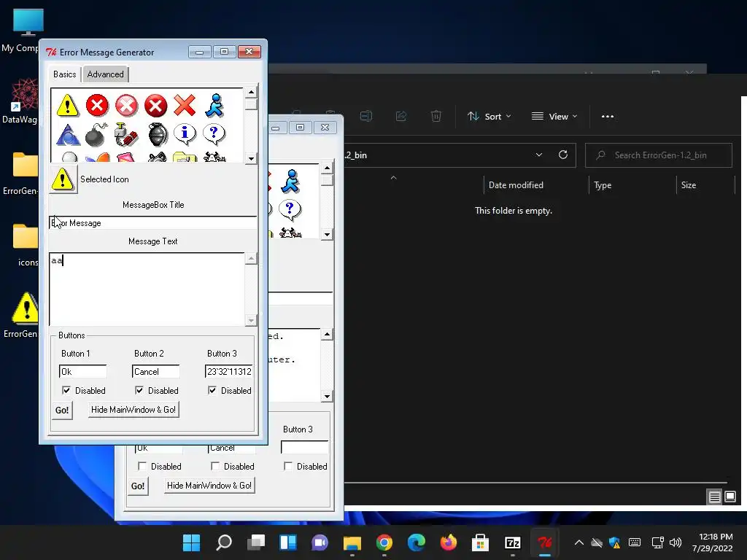The image size is (747, 560).
Task: Check Disabled under Ok in background generator window
Action: [142, 466]
